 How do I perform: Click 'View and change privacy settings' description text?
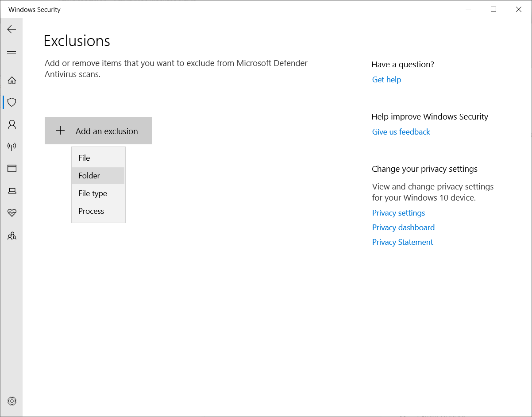tap(433, 192)
